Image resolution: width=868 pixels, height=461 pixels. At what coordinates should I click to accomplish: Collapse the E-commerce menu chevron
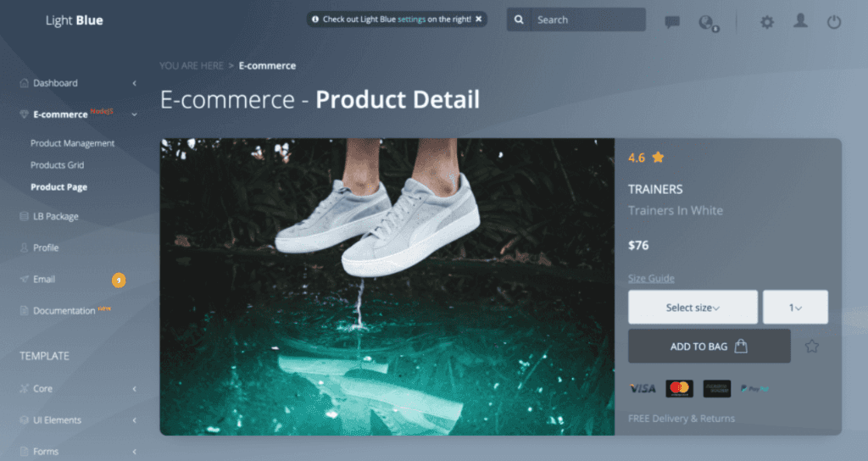click(135, 114)
